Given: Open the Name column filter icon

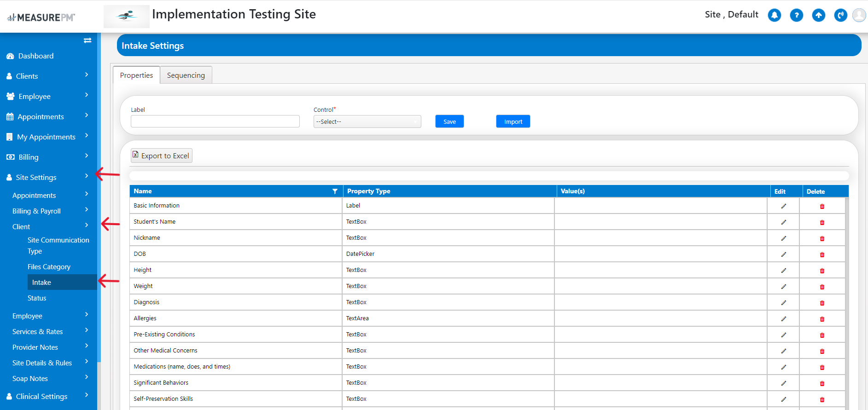Looking at the screenshot, I should tap(335, 191).
